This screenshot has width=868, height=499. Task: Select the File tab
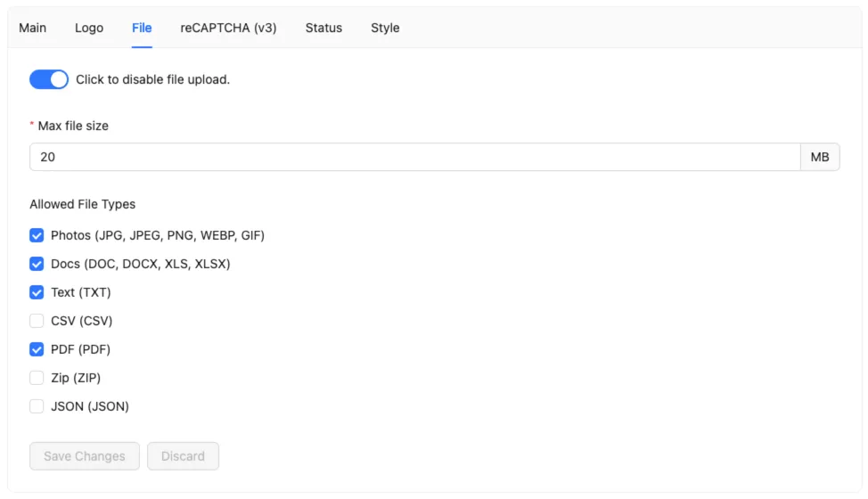[142, 28]
